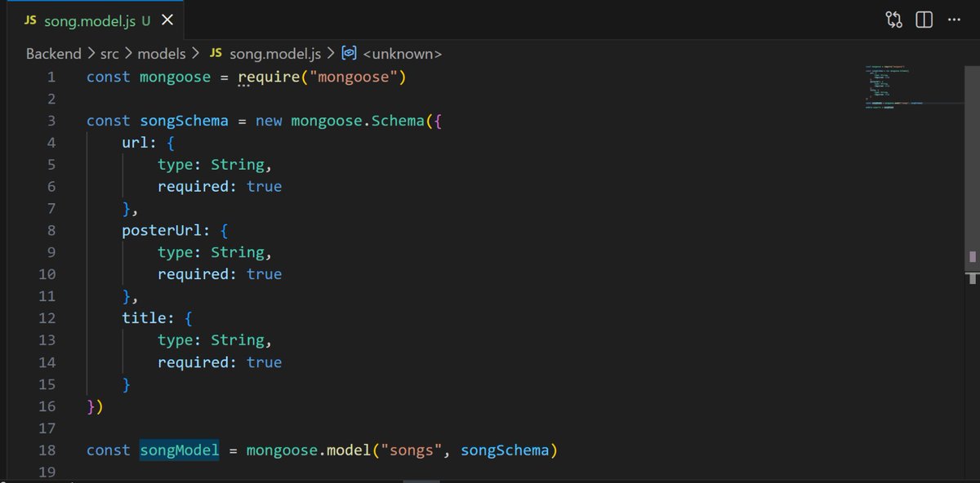
Task: Expand chevron after song.model.js in breadcrumb
Action: (332, 54)
